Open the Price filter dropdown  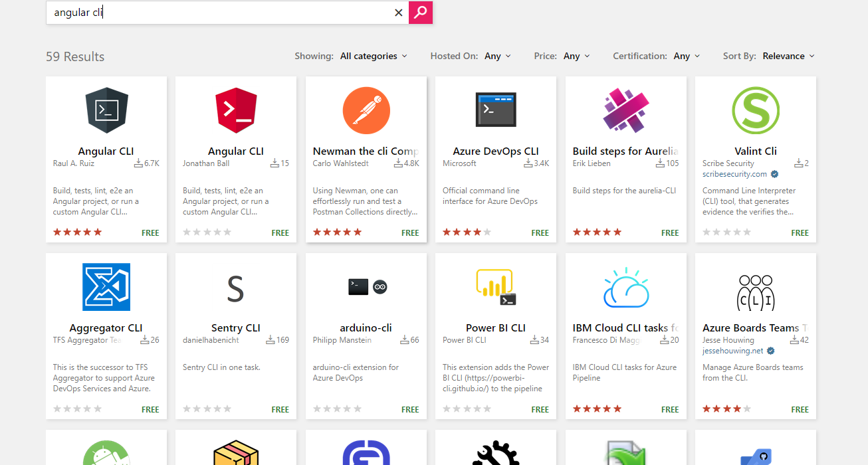[576, 56]
